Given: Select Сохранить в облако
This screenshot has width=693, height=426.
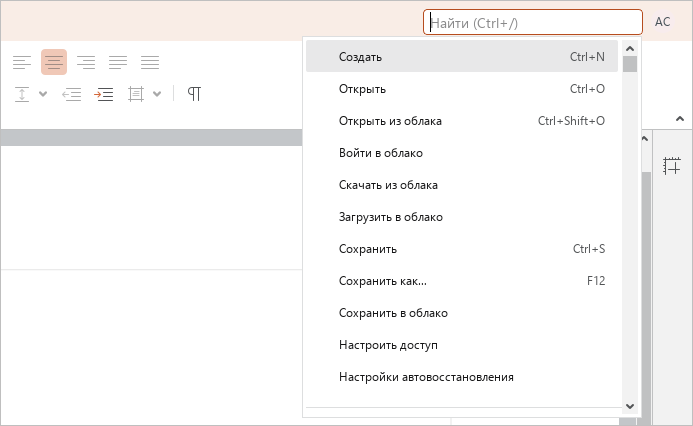Looking at the screenshot, I should click(462, 313).
